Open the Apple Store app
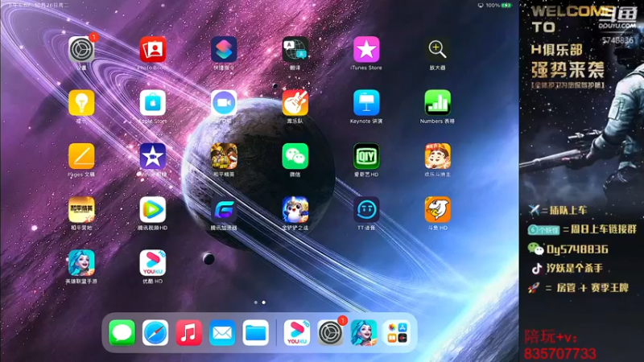 pos(153,103)
